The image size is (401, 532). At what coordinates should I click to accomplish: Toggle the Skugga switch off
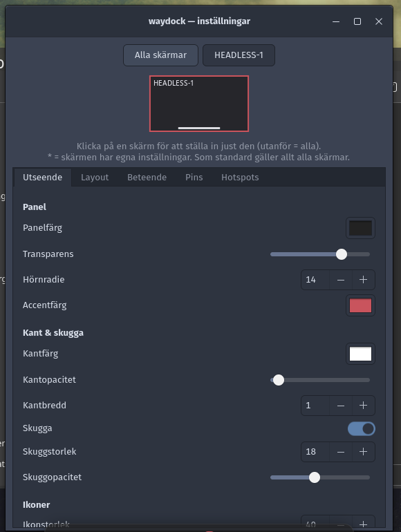pyautogui.click(x=362, y=428)
